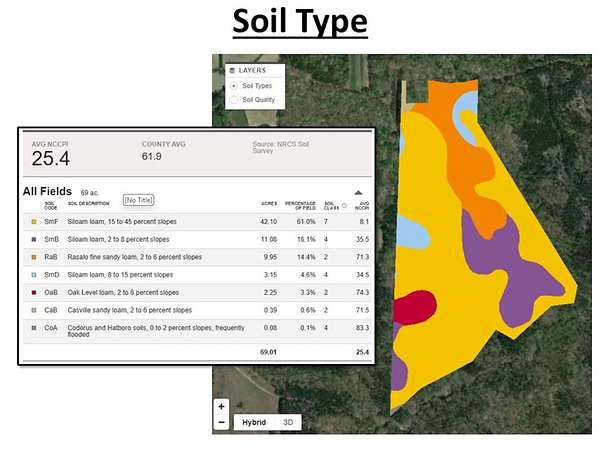Image resolution: width=600 pixels, height=450 pixels.
Task: Collapse the All Fields table arrow
Action: pyautogui.click(x=358, y=192)
